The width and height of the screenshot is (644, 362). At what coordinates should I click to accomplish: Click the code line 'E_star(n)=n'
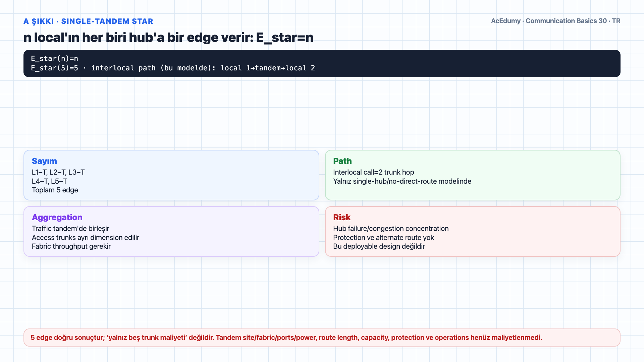point(54,59)
